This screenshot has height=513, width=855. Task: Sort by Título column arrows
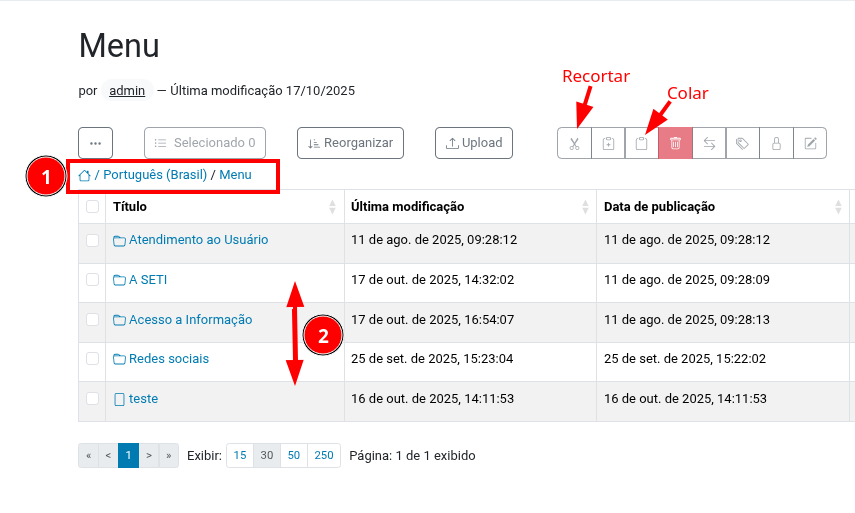click(x=333, y=207)
